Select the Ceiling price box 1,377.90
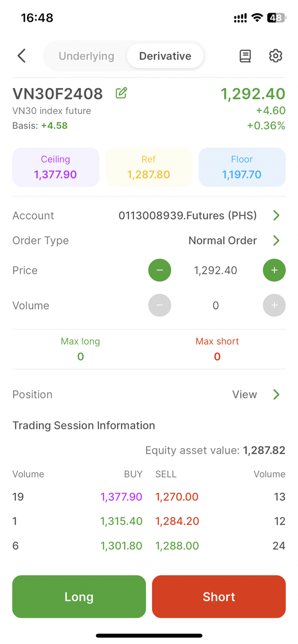This screenshot has height=644, width=298. [x=56, y=168]
